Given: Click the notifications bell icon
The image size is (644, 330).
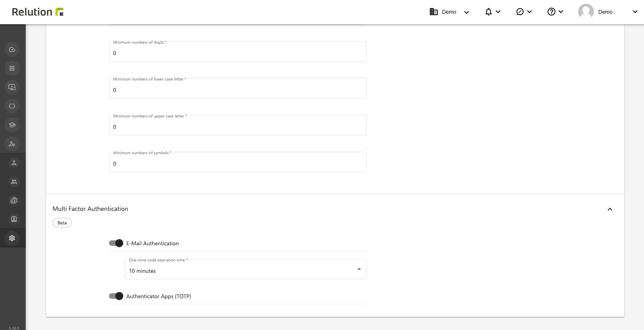Looking at the screenshot, I should 488,12.
